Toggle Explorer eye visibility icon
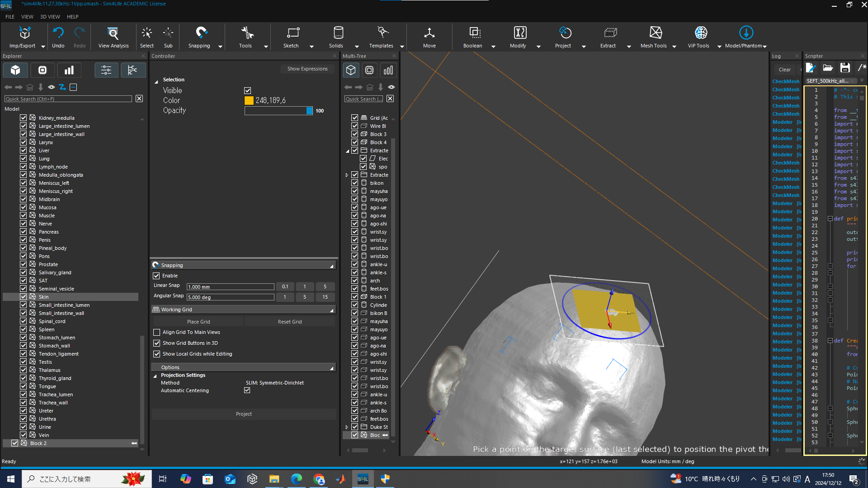Screen dimensions: 868x488 pos(52,87)
